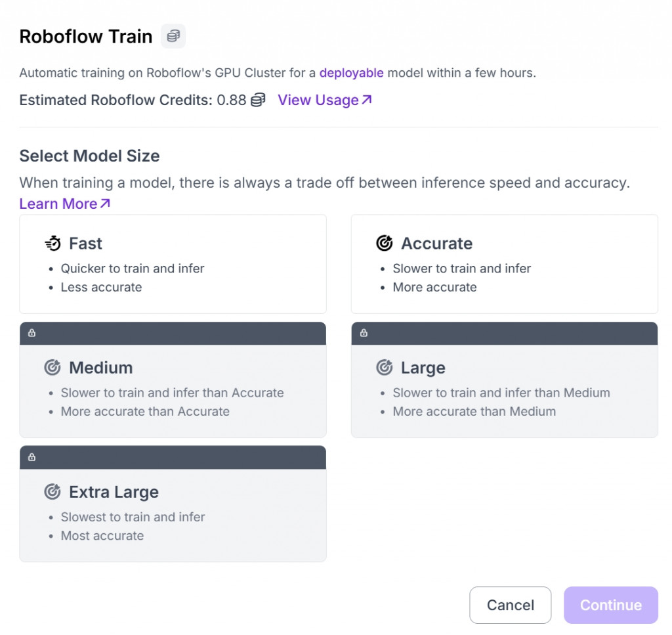Open the View Usage link
The image size is (672, 635).
pos(324,100)
